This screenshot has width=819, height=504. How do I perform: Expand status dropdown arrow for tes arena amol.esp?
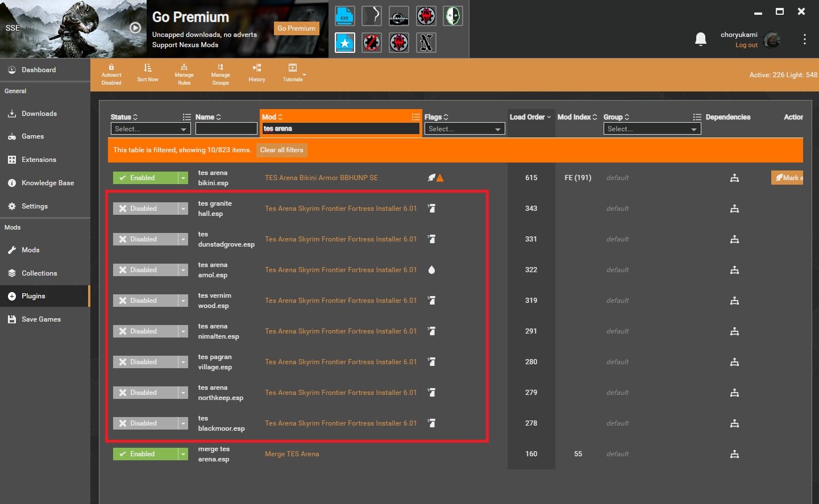coord(183,270)
